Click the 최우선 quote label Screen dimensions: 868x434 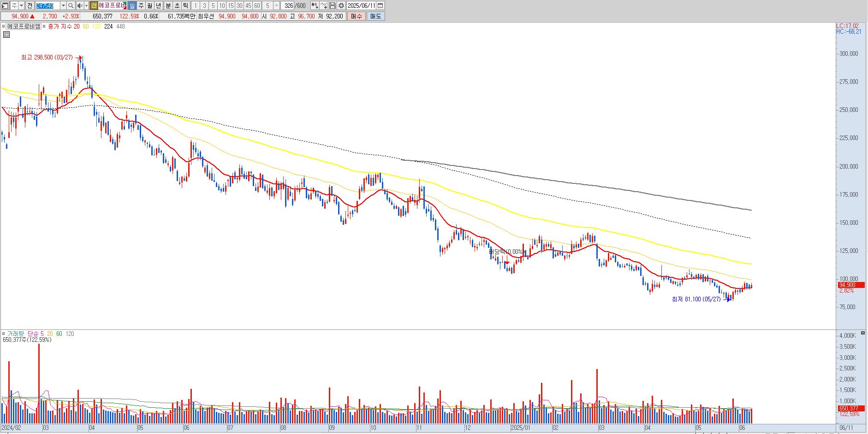[206, 16]
